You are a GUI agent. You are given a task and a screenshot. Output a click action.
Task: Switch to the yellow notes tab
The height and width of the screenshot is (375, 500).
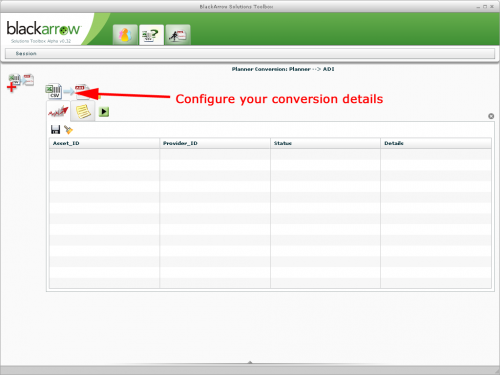[83, 111]
